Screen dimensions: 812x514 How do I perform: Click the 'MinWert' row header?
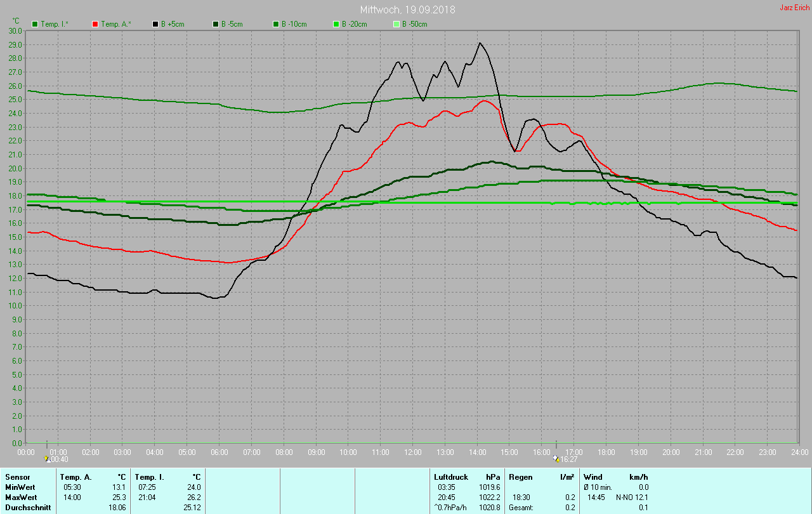pyautogui.click(x=20, y=487)
